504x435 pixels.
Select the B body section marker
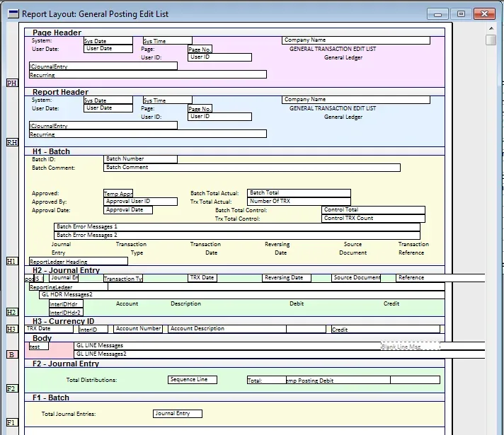(x=11, y=354)
